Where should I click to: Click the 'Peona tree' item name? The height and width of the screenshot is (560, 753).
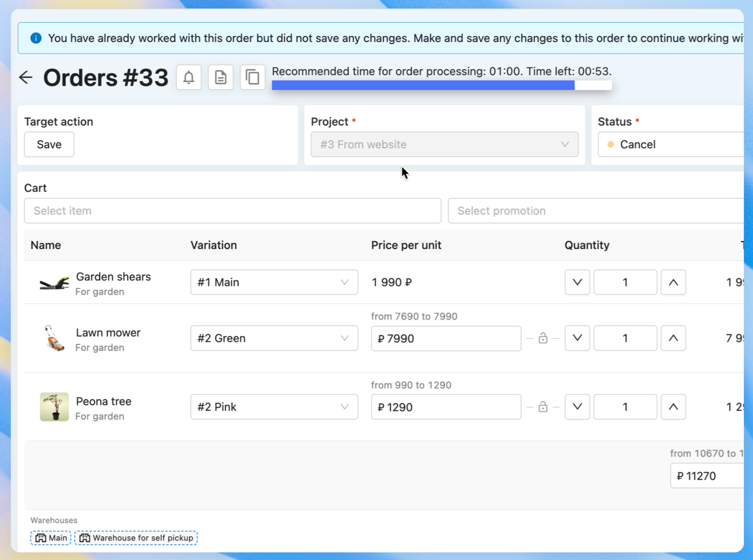[104, 401]
